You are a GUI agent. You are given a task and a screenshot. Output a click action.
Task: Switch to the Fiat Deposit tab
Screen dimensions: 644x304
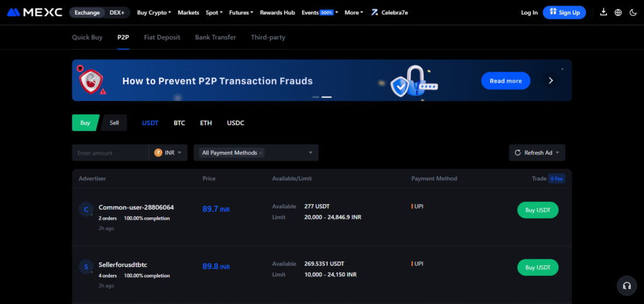point(162,37)
